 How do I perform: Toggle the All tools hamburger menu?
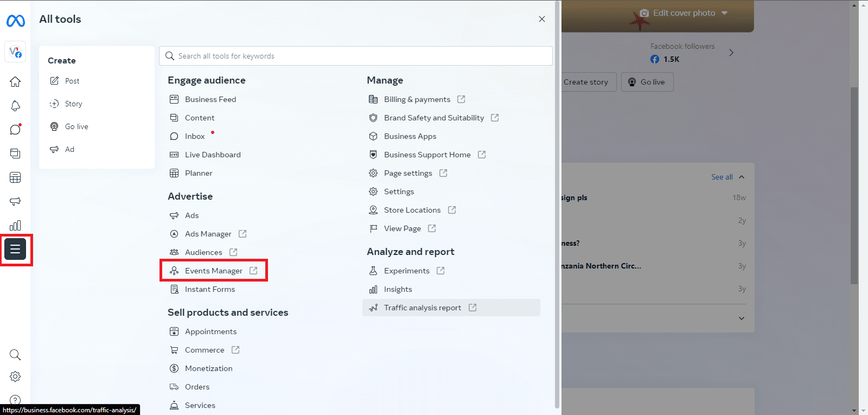coord(15,249)
